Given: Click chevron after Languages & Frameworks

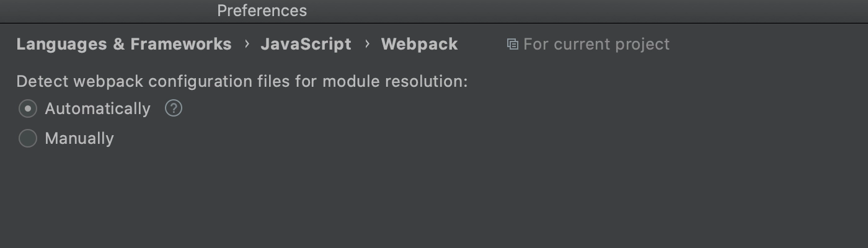Looking at the screenshot, I should pyautogui.click(x=246, y=44).
